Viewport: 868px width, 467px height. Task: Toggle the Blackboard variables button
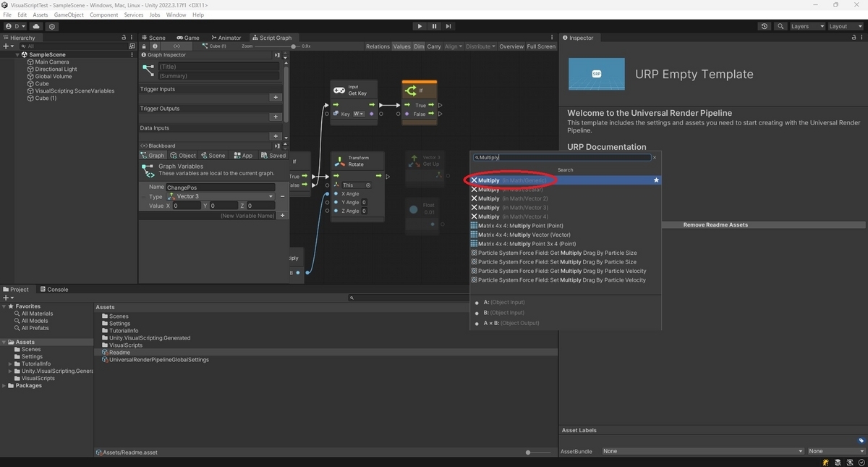[177, 46]
